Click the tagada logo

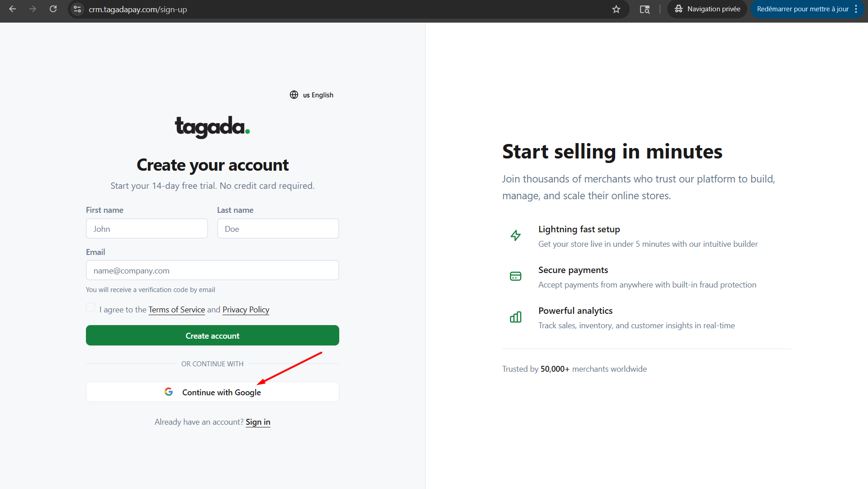pos(212,127)
